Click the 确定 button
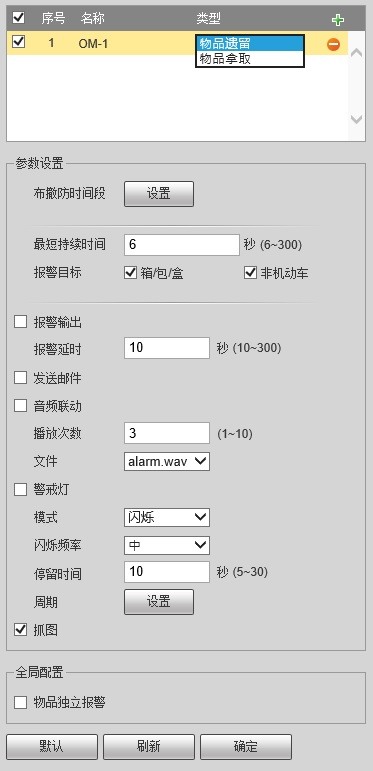 [x=246, y=747]
